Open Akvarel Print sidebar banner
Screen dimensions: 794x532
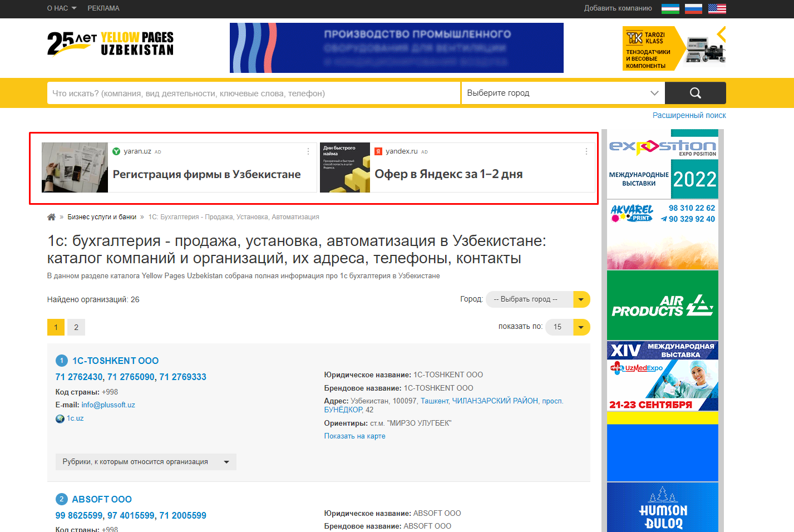point(663,235)
